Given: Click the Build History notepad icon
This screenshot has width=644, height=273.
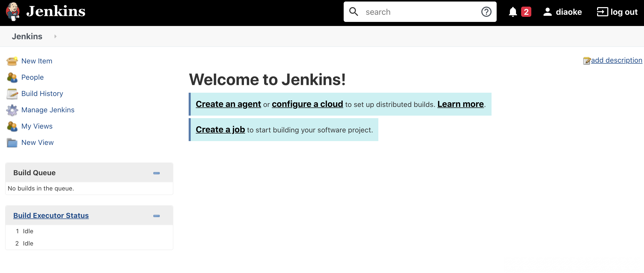Looking at the screenshot, I should pyautogui.click(x=12, y=94).
